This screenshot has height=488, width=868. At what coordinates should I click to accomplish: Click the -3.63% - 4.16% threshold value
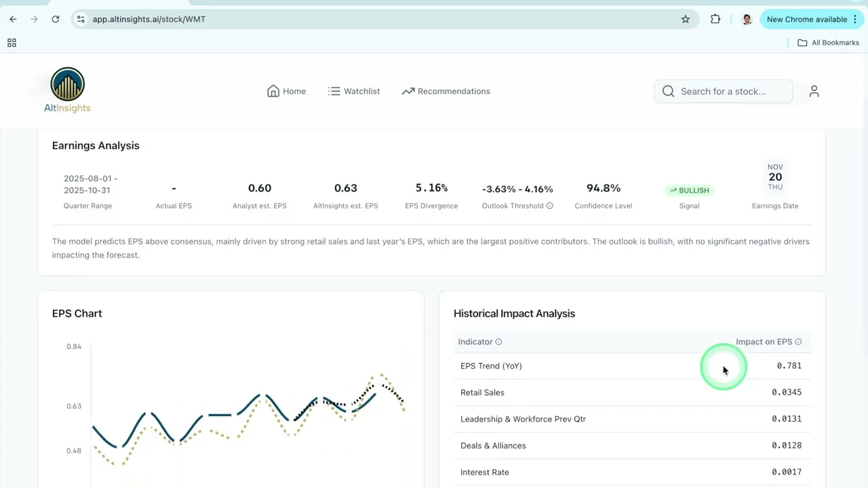click(x=517, y=189)
